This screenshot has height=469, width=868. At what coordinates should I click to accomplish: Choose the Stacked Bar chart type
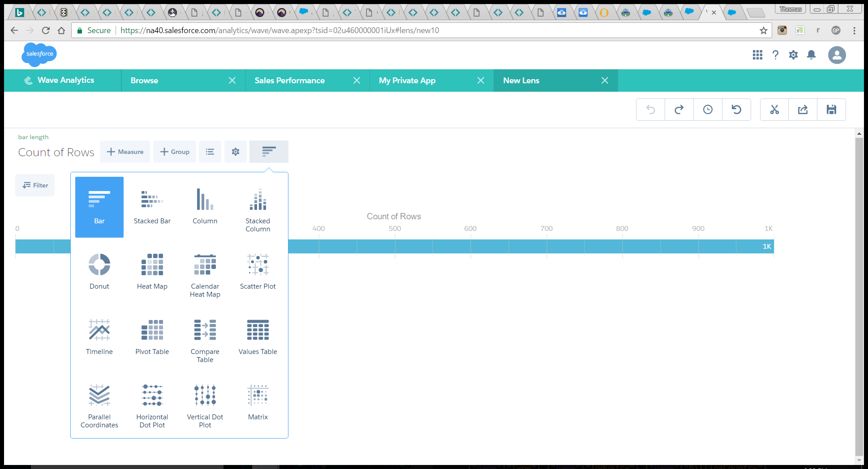pyautogui.click(x=152, y=205)
